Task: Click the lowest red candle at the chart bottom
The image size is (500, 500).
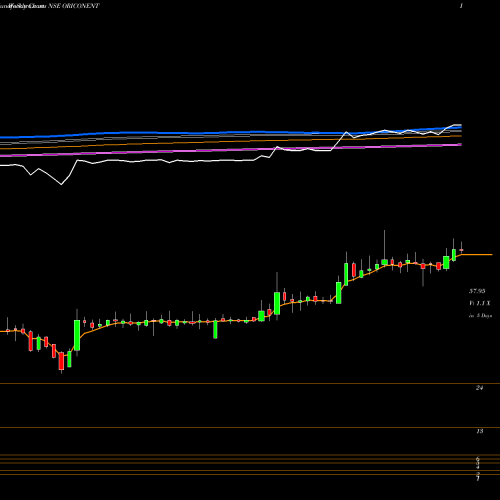Action: coord(61,361)
